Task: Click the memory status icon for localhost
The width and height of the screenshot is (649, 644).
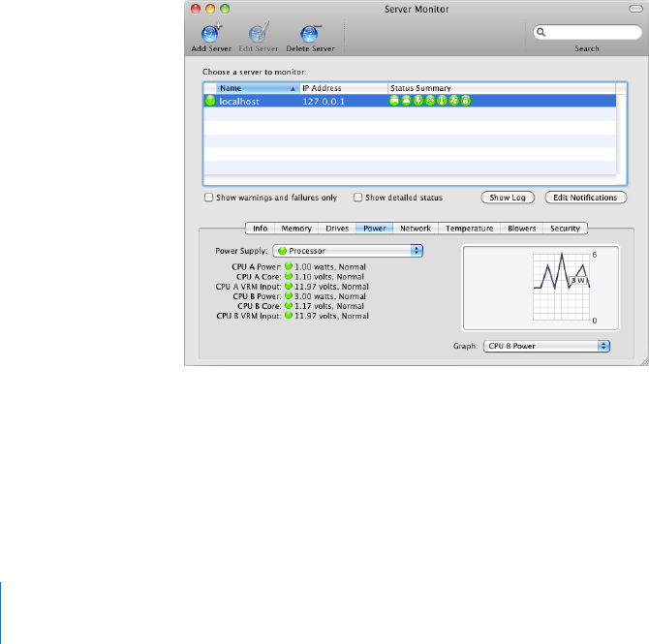Action: coord(394,101)
